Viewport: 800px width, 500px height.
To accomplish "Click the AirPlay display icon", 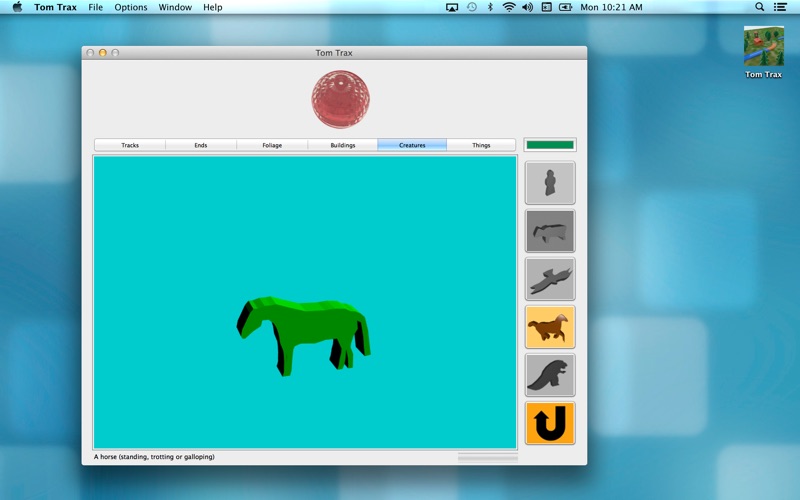I will click(452, 7).
